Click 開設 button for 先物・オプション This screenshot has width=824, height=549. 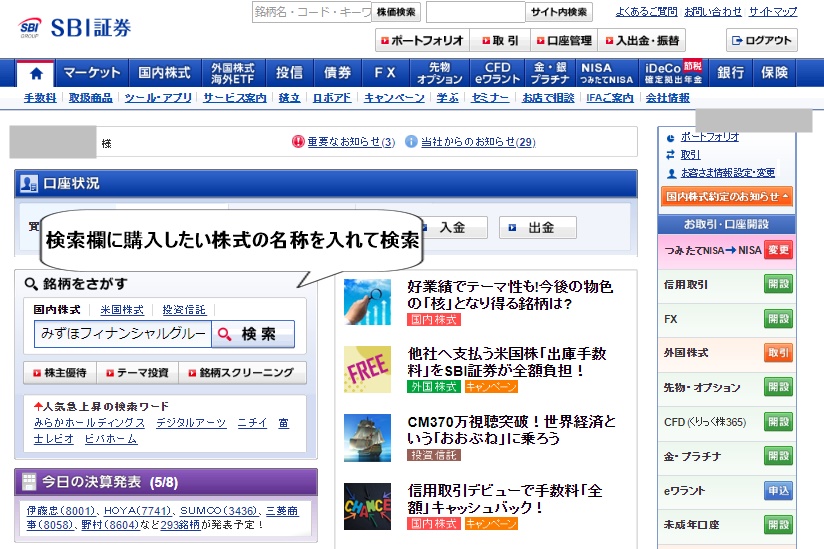[x=778, y=387]
